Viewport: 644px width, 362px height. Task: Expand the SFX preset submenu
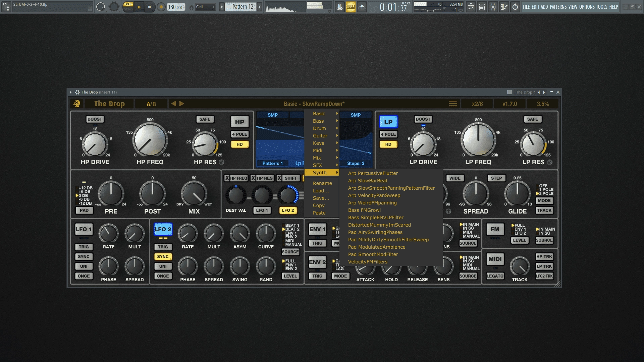click(322, 165)
